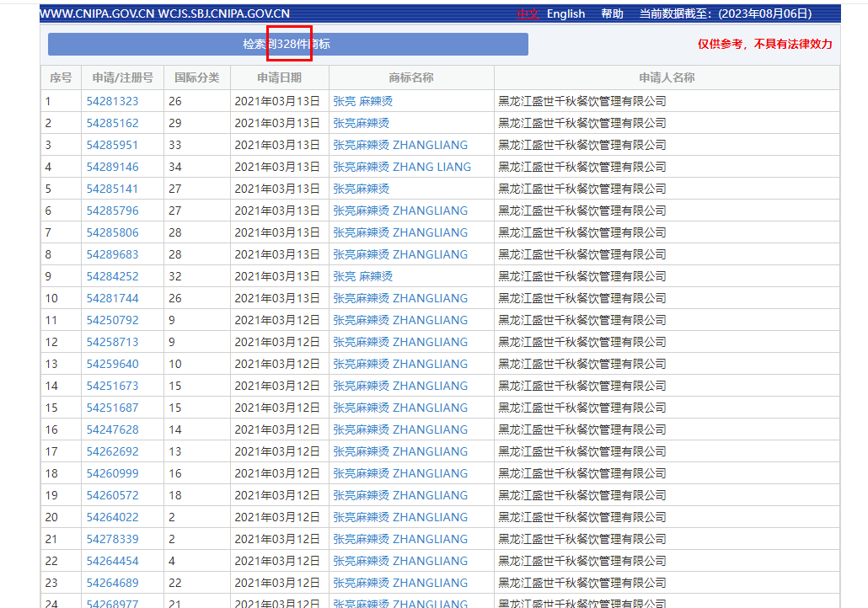
Task: Open trademark name in row 5
Action: coord(361,189)
